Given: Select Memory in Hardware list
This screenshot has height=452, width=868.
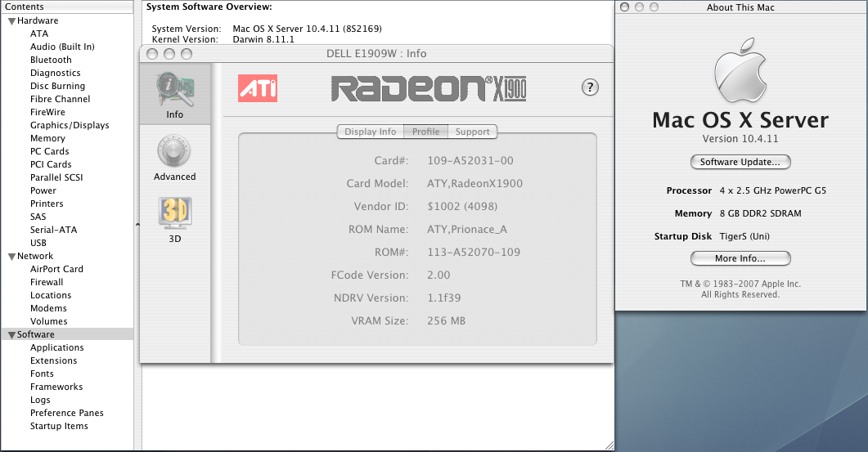Looking at the screenshot, I should click(47, 138).
